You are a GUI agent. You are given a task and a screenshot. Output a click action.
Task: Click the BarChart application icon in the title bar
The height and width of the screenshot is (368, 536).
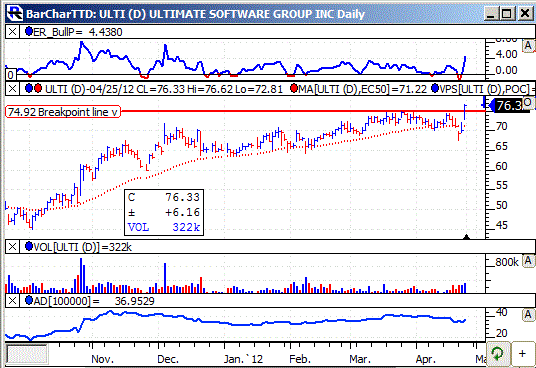click(15, 14)
